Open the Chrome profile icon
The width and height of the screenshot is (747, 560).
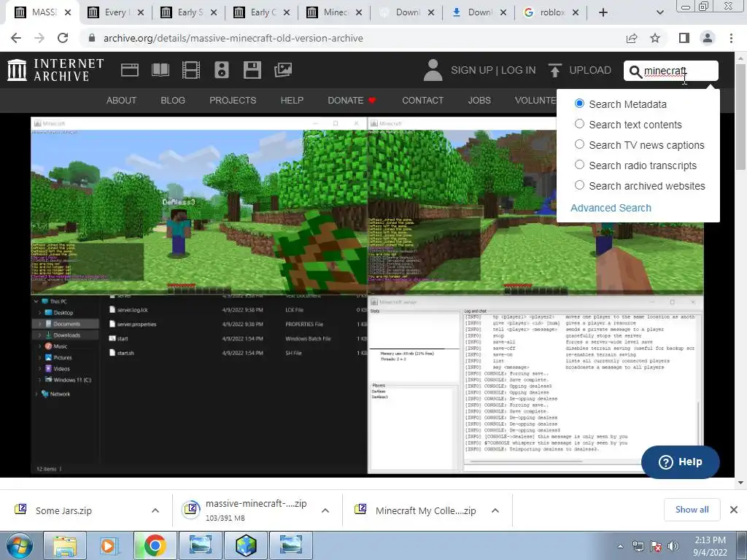708,38
